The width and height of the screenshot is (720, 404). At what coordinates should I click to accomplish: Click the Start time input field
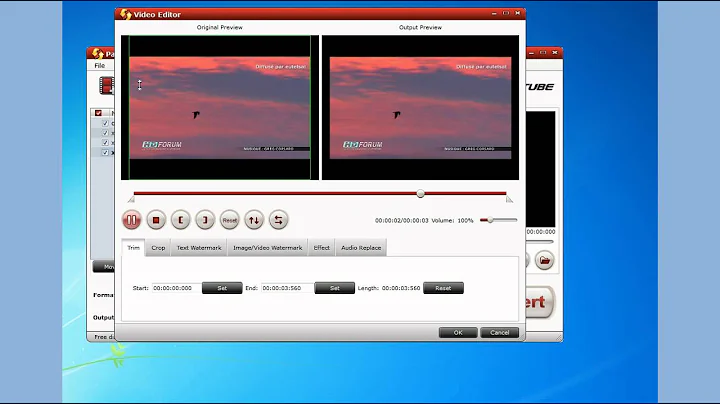click(176, 288)
